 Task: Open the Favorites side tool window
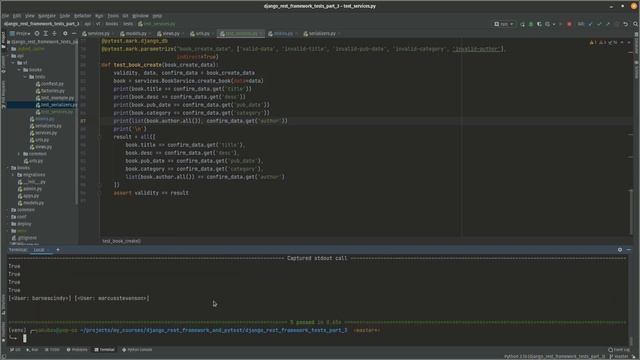point(3,332)
